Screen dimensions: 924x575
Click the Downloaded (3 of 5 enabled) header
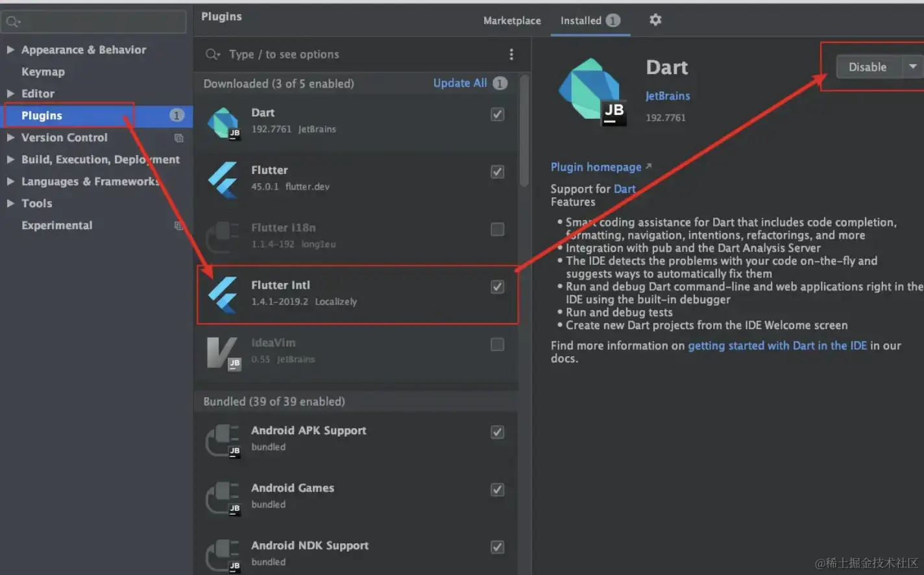click(x=278, y=83)
